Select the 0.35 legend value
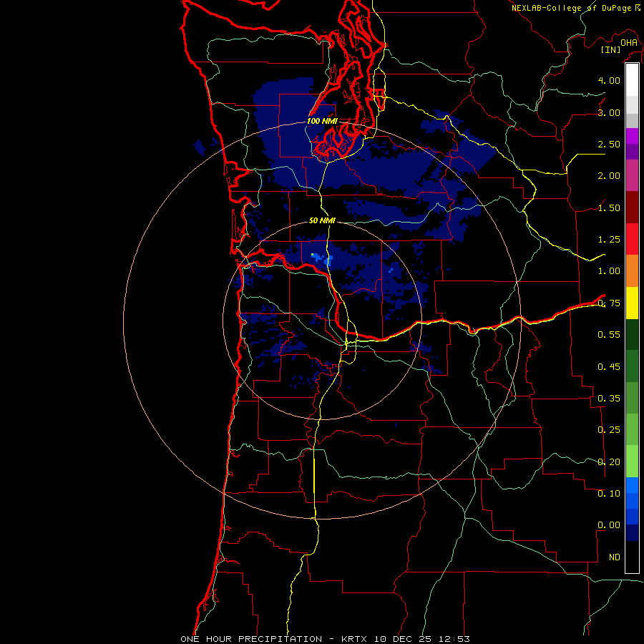The width and height of the screenshot is (644, 644). tap(609, 399)
